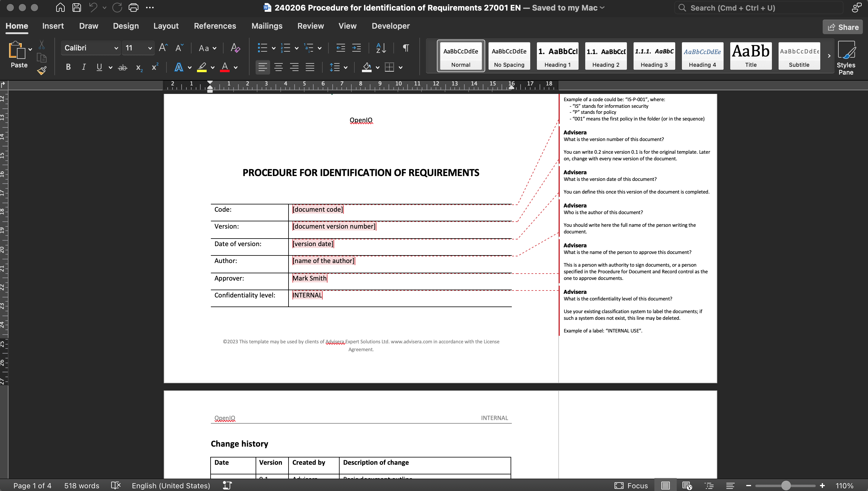The image size is (868, 491).
Task: Select the Format Painter tool
Action: tap(41, 70)
